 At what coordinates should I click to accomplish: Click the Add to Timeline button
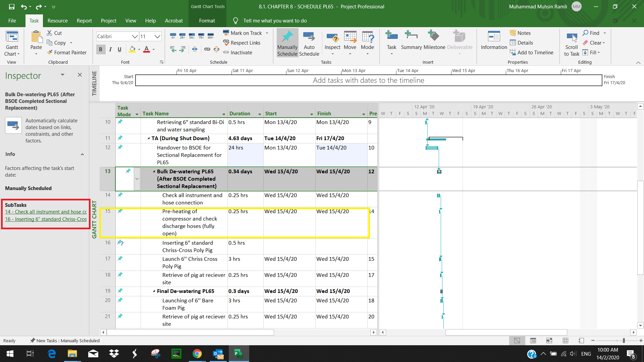[532, 52]
